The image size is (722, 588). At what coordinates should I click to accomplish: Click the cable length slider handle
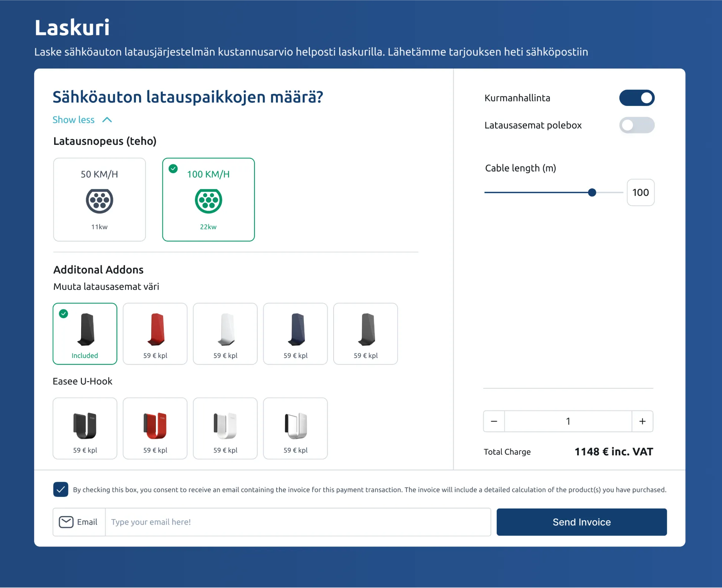[592, 192]
